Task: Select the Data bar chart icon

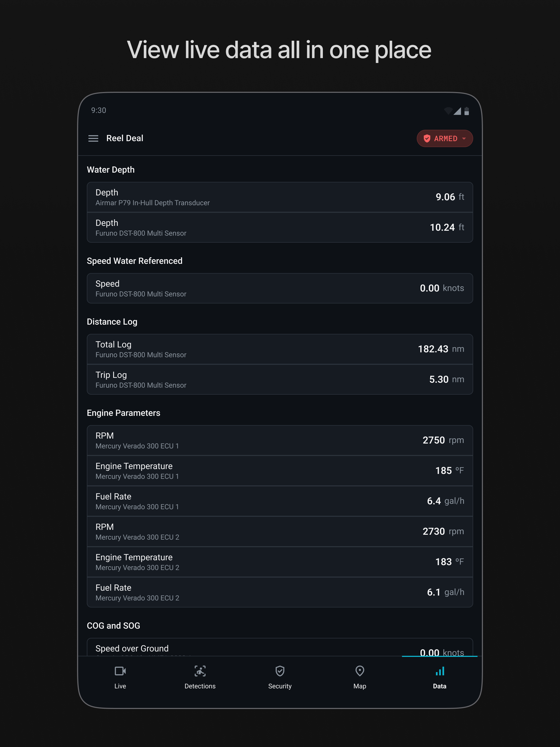Action: (x=440, y=671)
